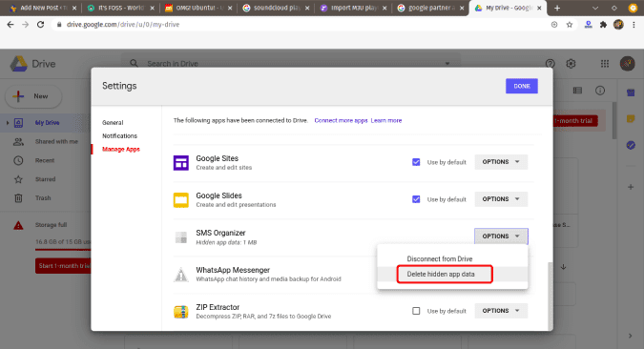
Task: Switch to Add New Post browser tab
Action: (42, 8)
